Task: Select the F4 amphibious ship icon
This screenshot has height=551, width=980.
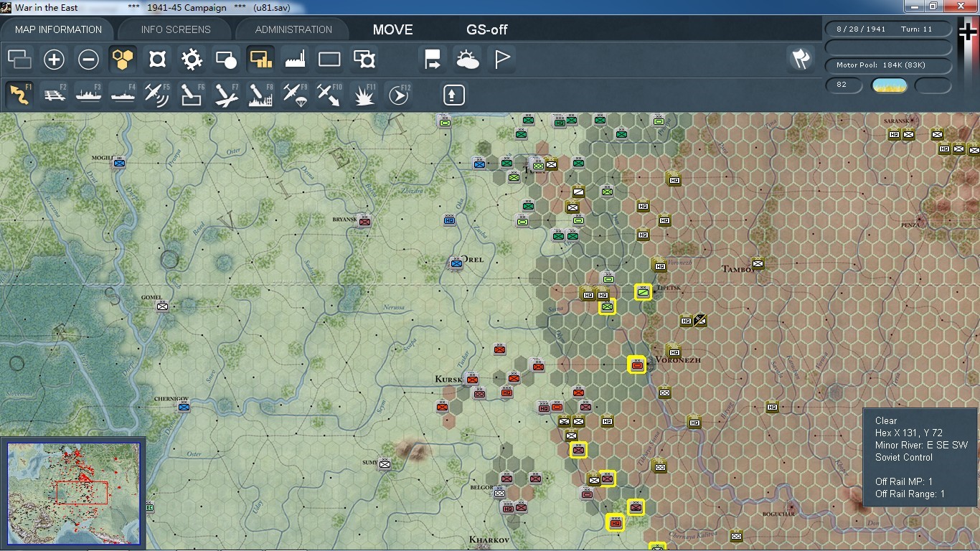Action: pyautogui.click(x=123, y=95)
